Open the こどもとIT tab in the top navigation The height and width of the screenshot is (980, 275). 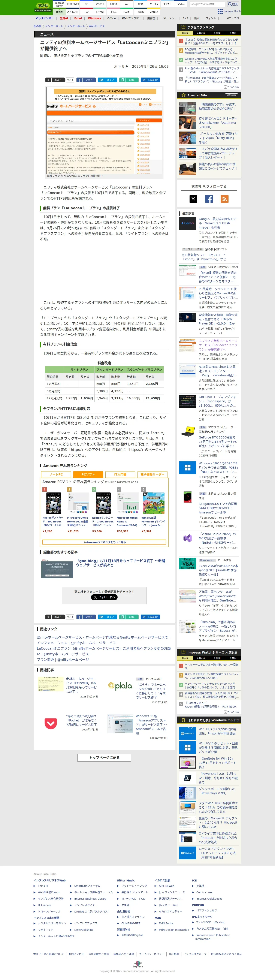click(73, 12)
